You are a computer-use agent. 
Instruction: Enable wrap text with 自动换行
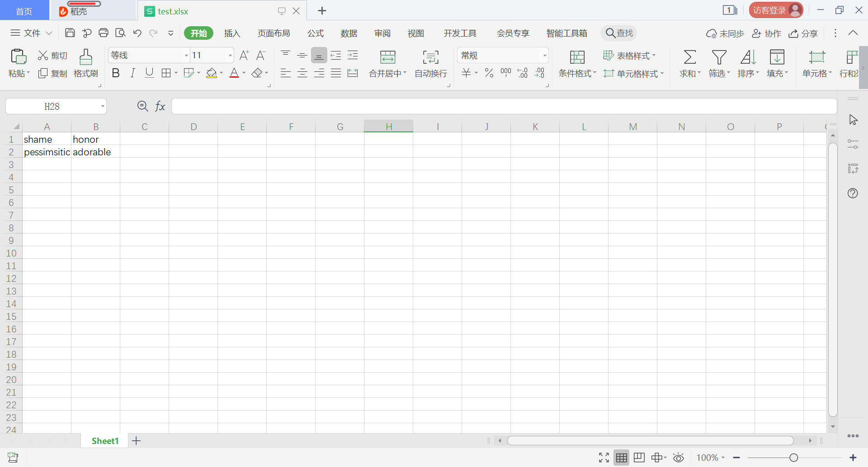click(430, 63)
